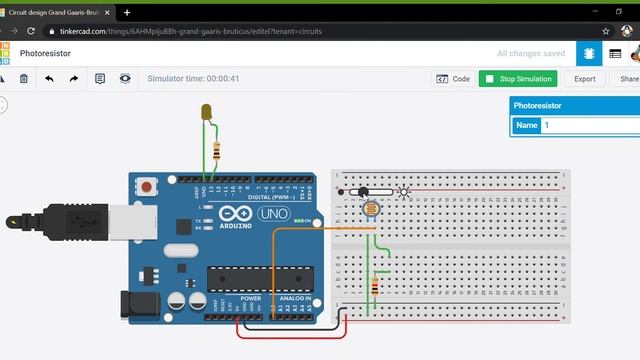Screen dimensions: 640x360
Task: Select the resistor below the LED
Action: click(x=217, y=151)
